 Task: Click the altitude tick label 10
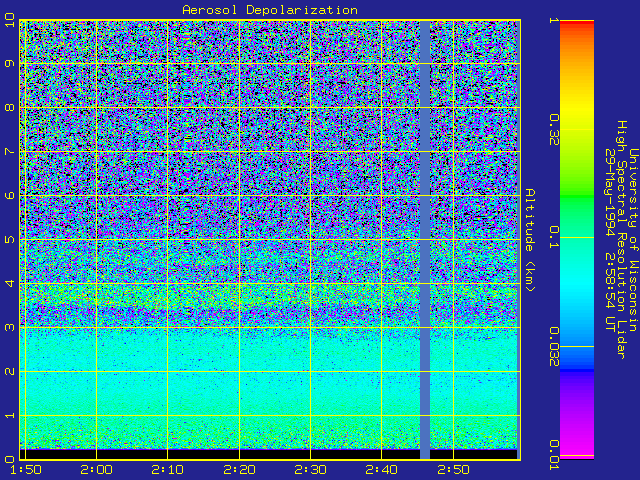(9, 20)
